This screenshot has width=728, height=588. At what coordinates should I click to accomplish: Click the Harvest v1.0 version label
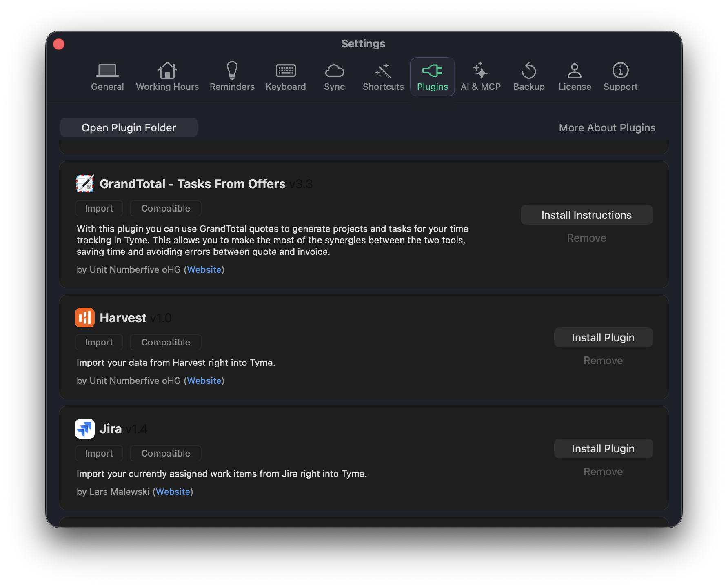coord(160,318)
